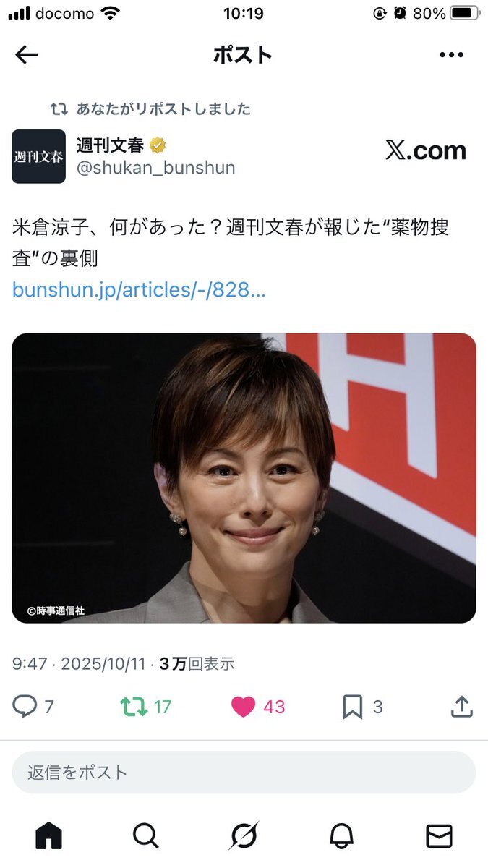
Task: Toggle the bookmark icon for this post
Action: pos(352,707)
